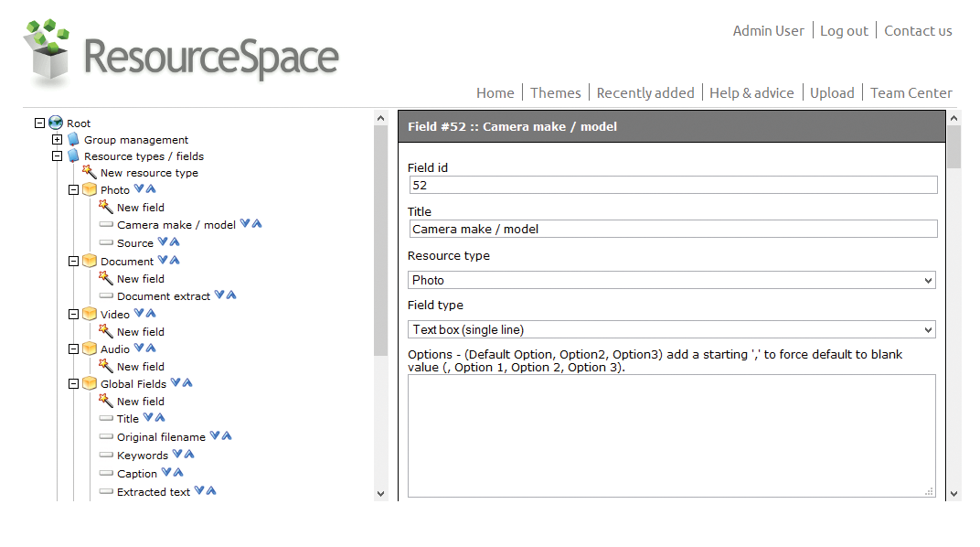
Task: Open the Contact us page
Action: pyautogui.click(x=918, y=30)
